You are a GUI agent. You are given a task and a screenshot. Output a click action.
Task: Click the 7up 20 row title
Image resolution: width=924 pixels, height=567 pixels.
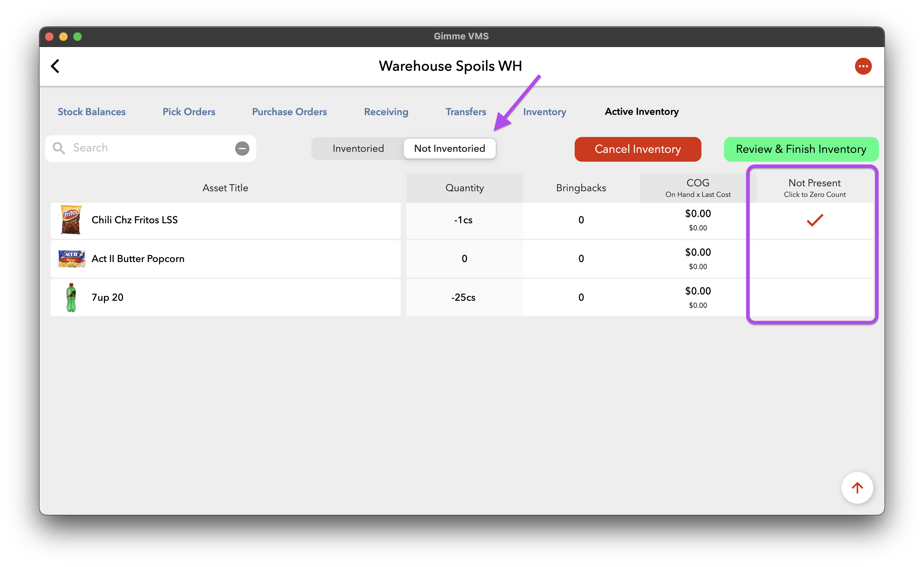(x=107, y=297)
